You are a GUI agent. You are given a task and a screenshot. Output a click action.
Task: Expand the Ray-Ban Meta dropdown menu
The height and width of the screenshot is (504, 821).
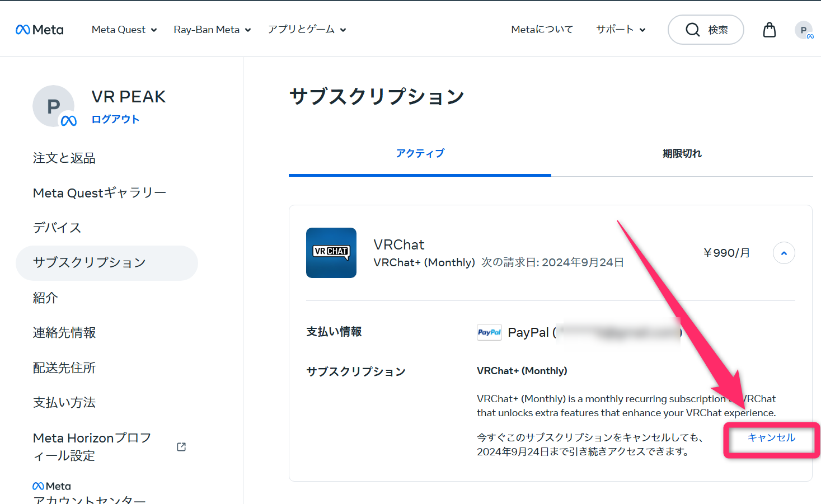[x=212, y=30]
